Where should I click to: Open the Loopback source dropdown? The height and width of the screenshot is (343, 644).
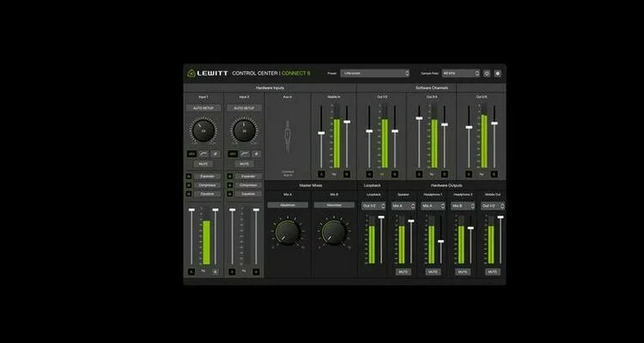374,206
